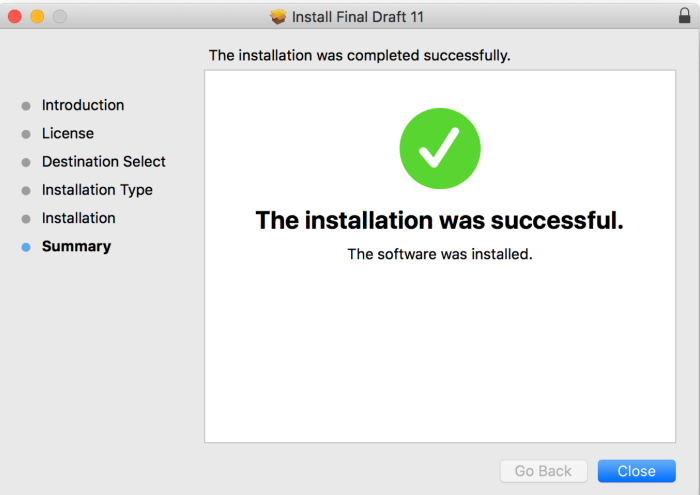Click the lock icon in title bar

click(x=684, y=16)
